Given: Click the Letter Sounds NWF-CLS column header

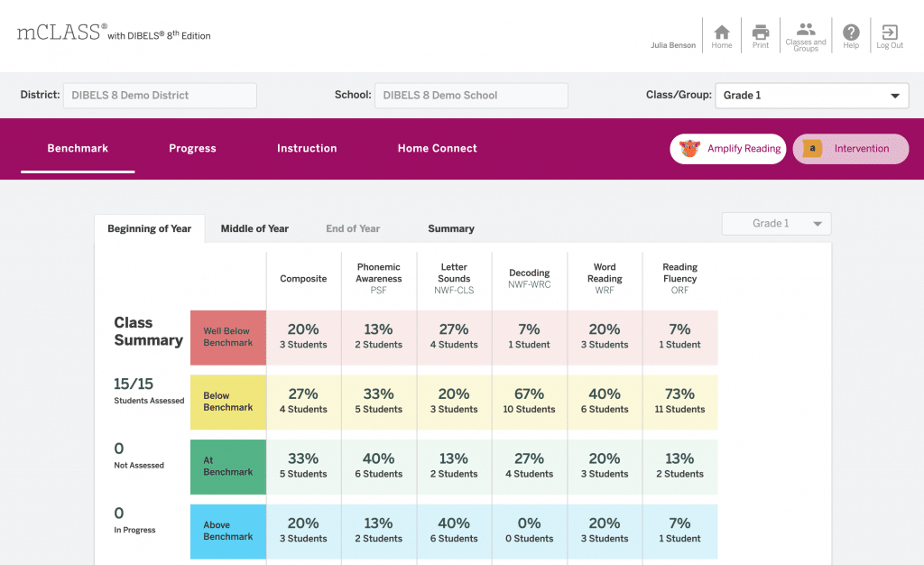Looking at the screenshot, I should tap(454, 279).
